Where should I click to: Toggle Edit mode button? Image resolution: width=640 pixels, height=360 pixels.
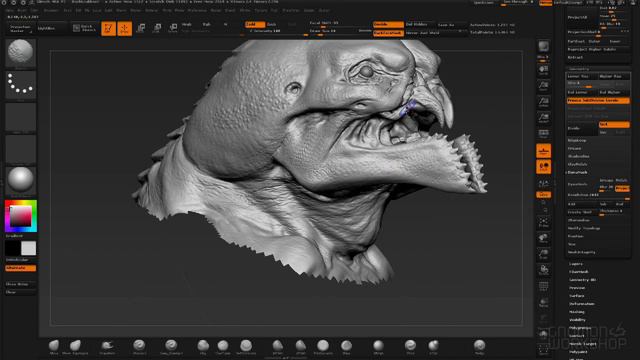pos(109,28)
